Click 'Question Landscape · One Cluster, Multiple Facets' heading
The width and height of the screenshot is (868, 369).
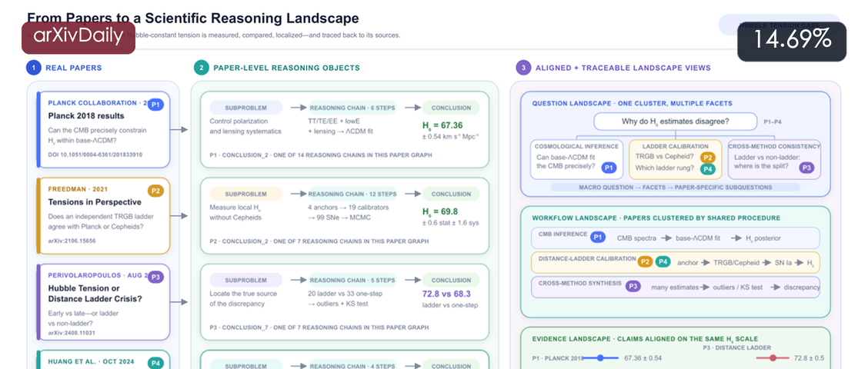click(632, 104)
